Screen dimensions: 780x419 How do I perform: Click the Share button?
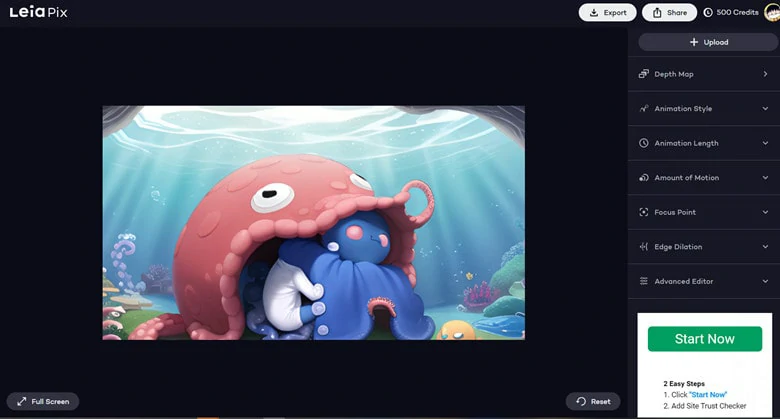coord(670,12)
